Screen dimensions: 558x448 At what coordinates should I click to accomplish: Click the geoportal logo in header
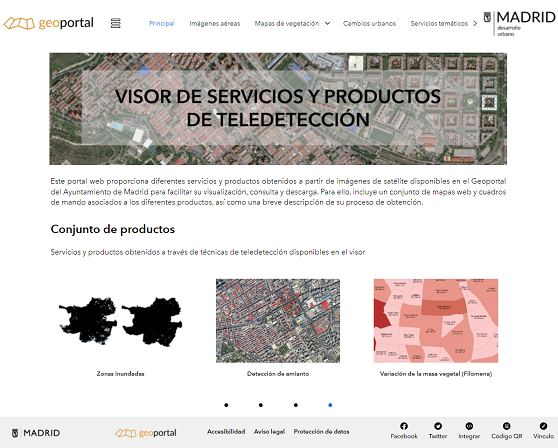pos(48,23)
